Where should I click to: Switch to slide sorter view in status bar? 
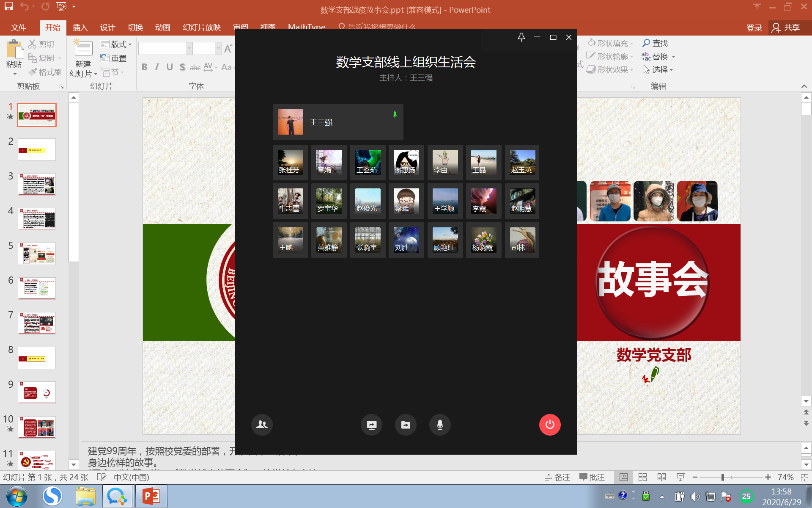642,477
